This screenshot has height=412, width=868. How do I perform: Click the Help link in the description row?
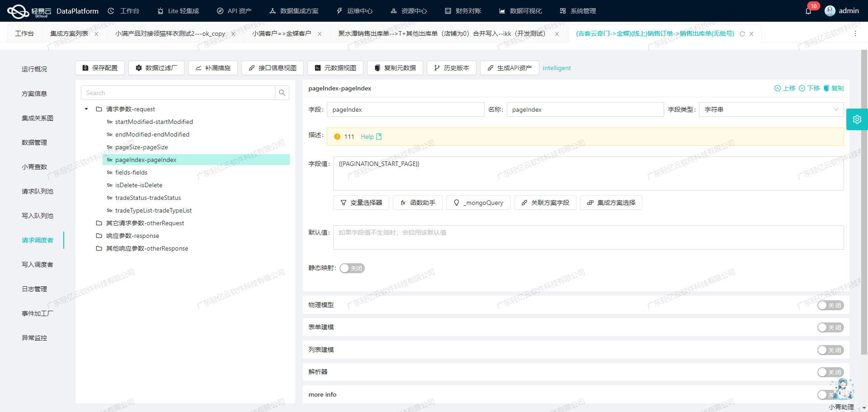click(x=368, y=137)
